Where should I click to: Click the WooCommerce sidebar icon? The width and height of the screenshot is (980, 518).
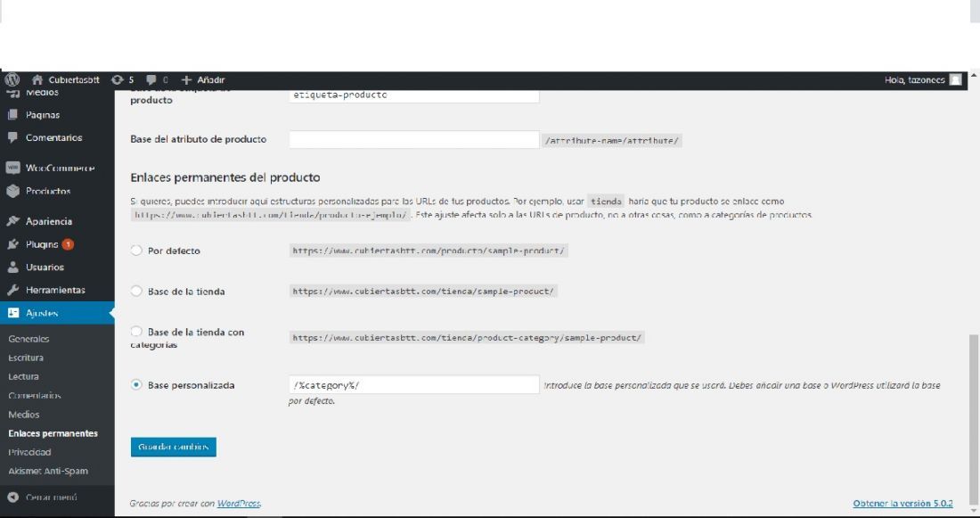pyautogui.click(x=12, y=169)
